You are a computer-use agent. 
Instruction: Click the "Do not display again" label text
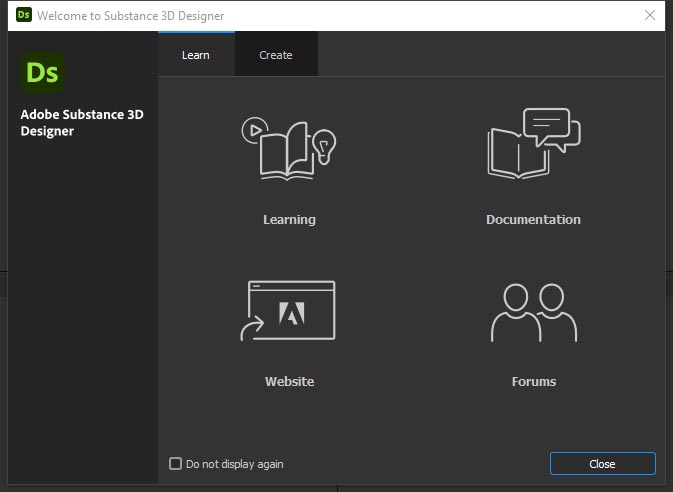234,464
